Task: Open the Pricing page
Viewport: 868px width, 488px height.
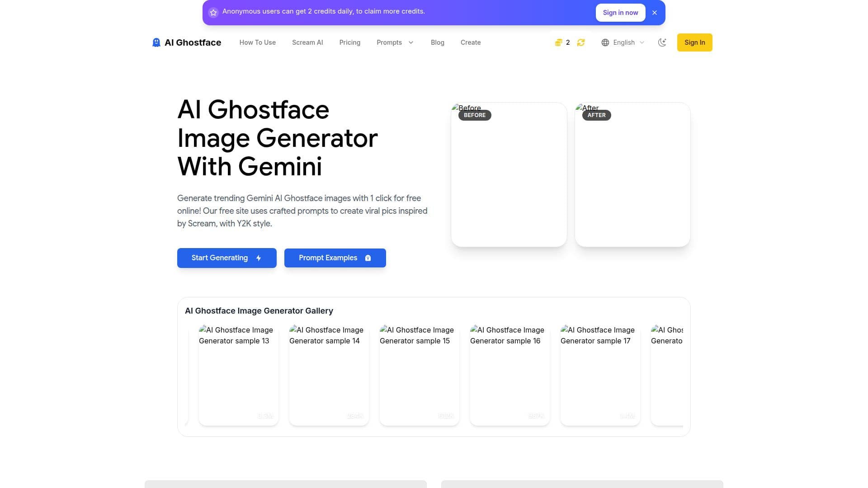Action: pyautogui.click(x=349, y=42)
